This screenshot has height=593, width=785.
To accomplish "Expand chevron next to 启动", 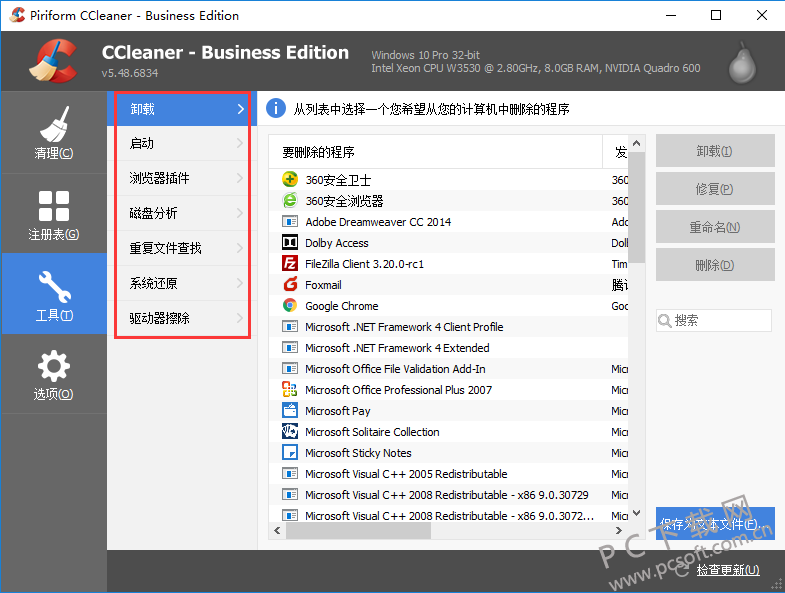I will pos(240,143).
